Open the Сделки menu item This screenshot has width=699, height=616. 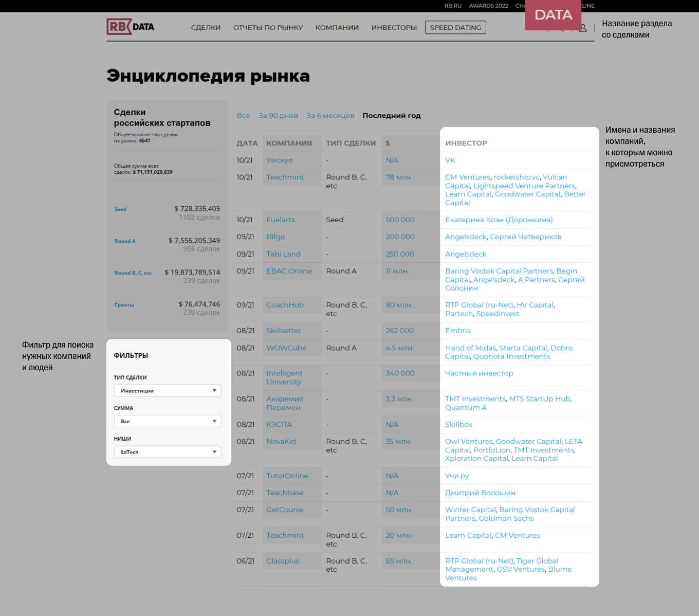click(x=206, y=28)
